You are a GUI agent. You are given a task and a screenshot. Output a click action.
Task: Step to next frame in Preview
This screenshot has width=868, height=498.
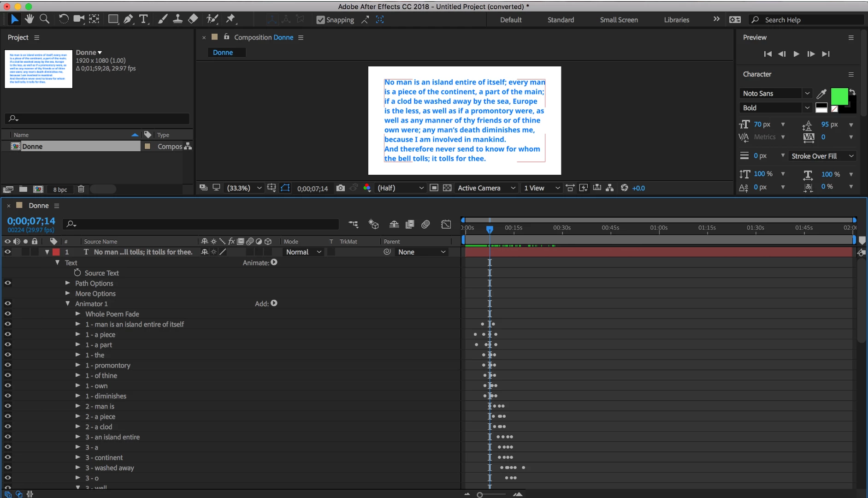811,54
